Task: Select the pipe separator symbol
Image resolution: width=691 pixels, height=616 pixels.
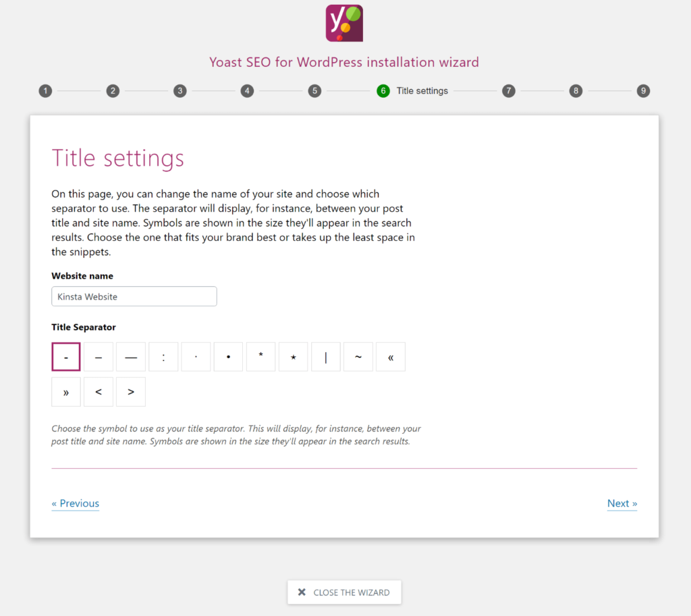Action: [x=325, y=356]
